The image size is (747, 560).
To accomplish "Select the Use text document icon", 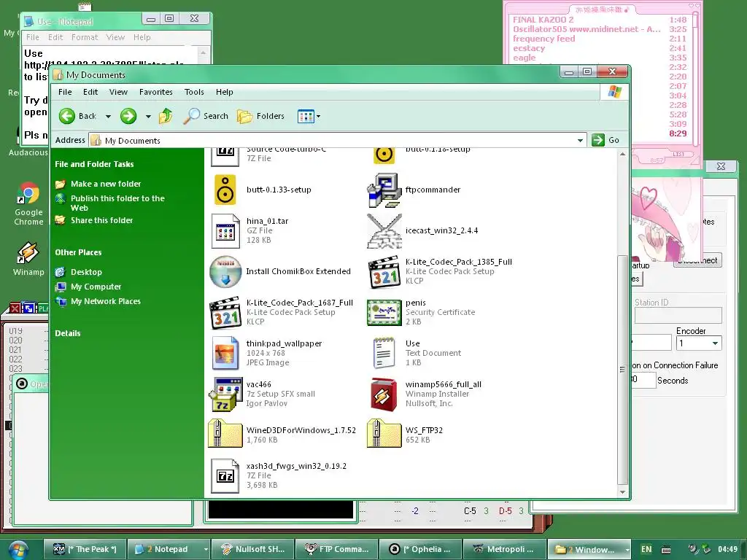I will 384,353.
